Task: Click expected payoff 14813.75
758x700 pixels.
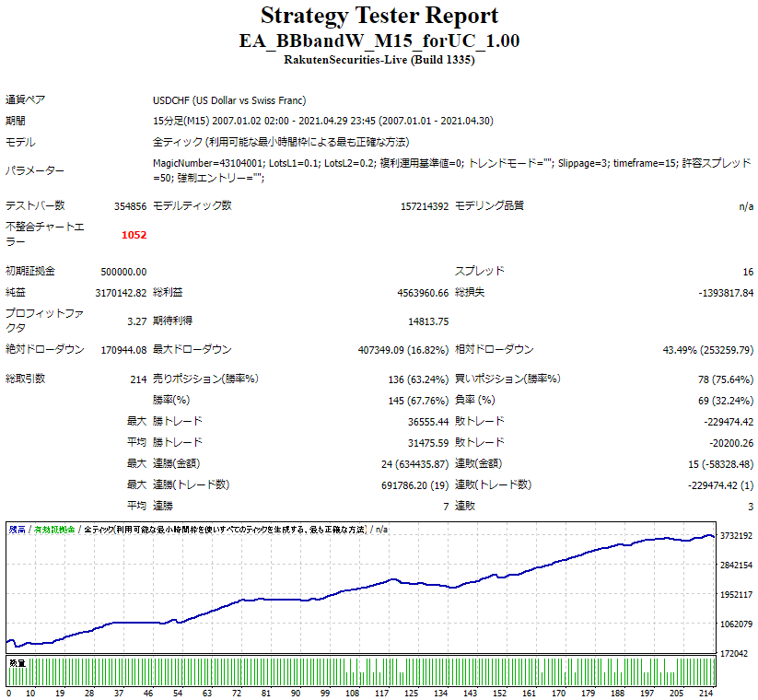Action: click(428, 321)
